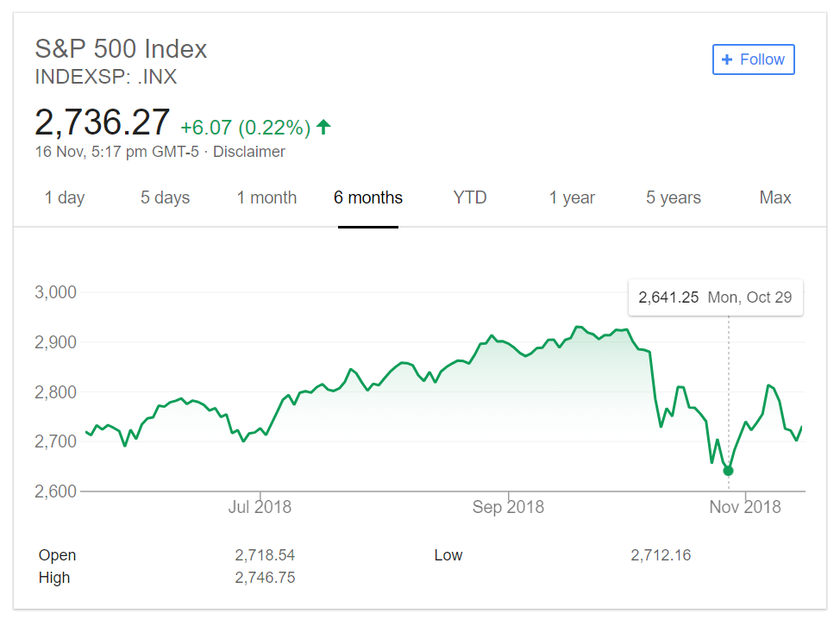Viewport: 840px width, 632px height.
Task: Open the Disclaimer link
Action: tap(249, 152)
